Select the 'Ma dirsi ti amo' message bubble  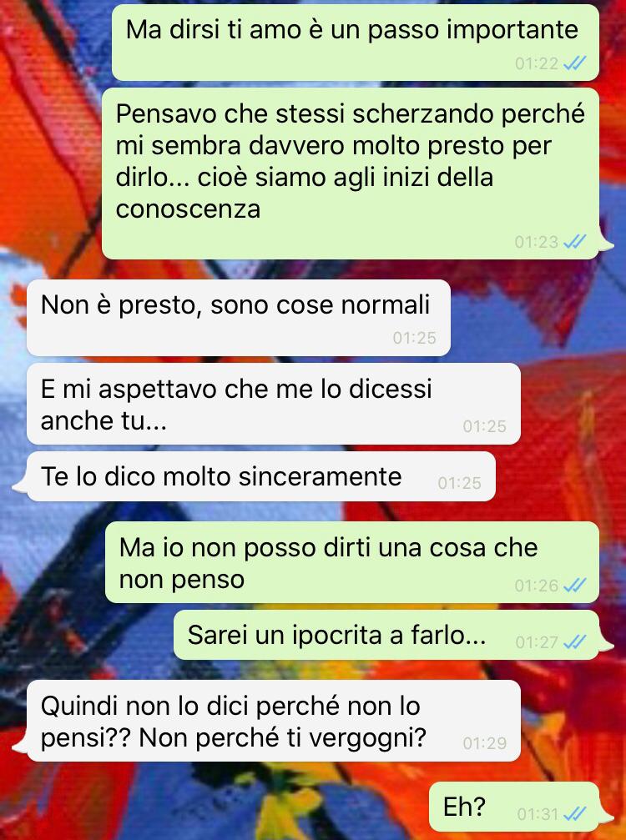(356, 43)
